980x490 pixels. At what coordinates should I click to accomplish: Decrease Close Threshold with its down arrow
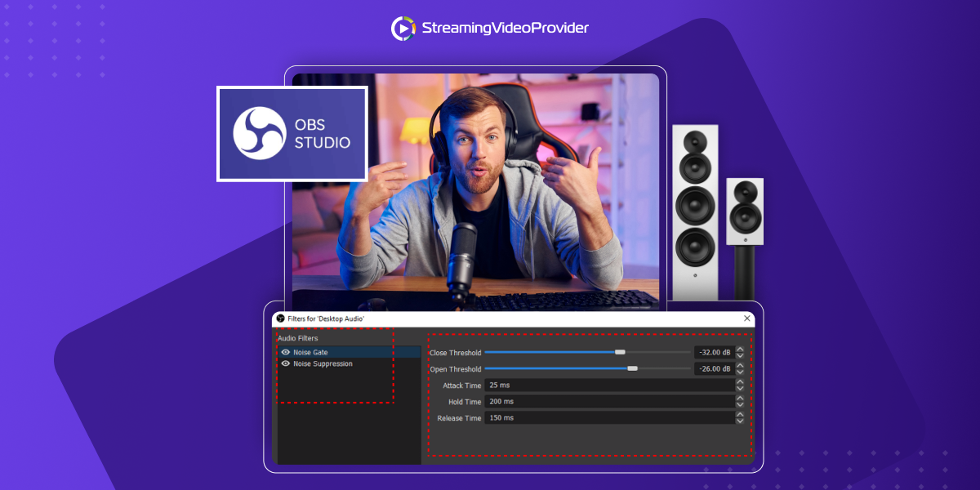pyautogui.click(x=740, y=355)
